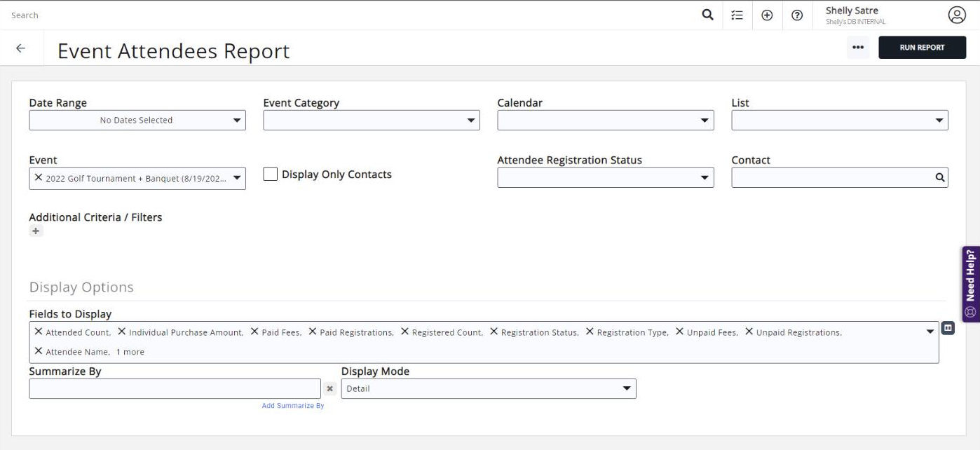Click into the Contact search field
The height and width of the screenshot is (450, 980).
tap(840, 177)
